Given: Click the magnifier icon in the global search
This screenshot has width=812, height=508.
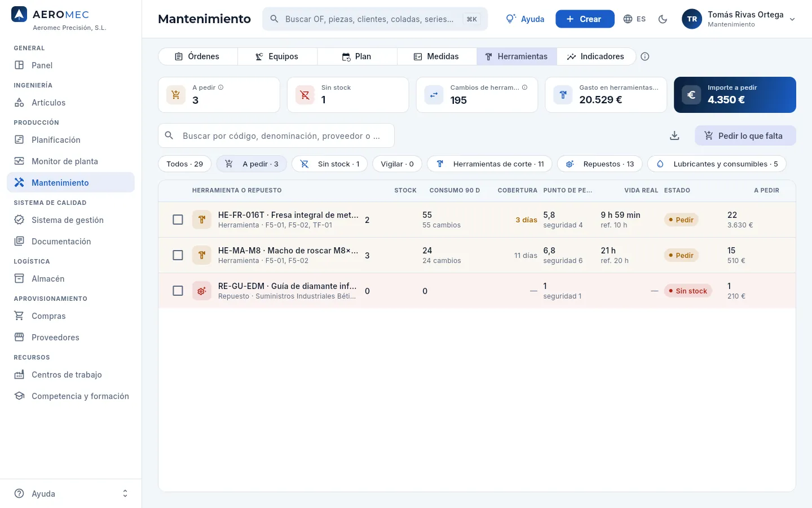Looking at the screenshot, I should coord(275,19).
